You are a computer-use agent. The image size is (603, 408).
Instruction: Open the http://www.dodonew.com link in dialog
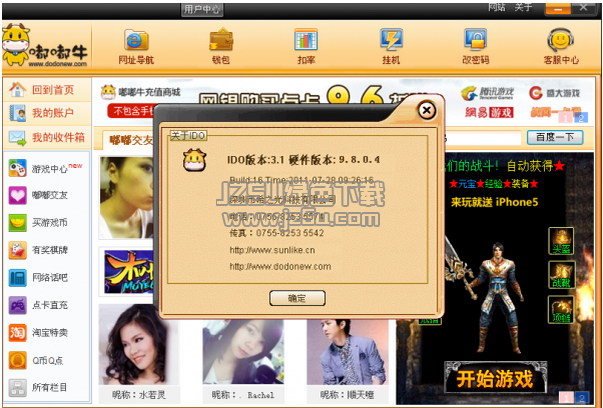pyautogui.click(x=280, y=266)
